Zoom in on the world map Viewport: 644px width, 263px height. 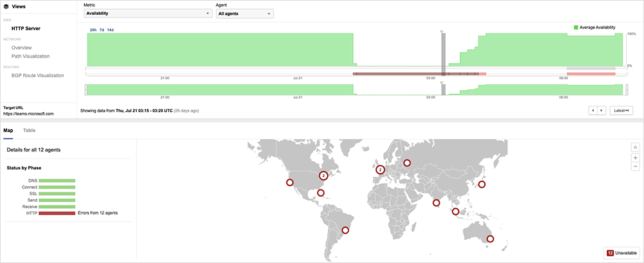[635, 157]
